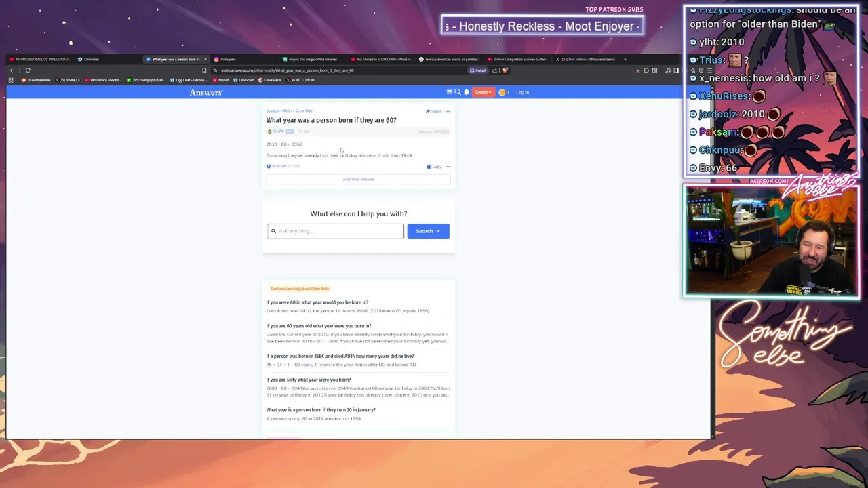Click 'Continue Learning about Other Math' heading
The width and height of the screenshot is (868, 488).
(x=300, y=289)
